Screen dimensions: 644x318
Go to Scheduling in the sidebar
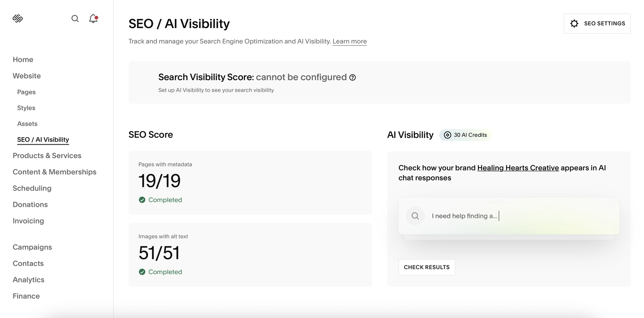pyautogui.click(x=32, y=188)
